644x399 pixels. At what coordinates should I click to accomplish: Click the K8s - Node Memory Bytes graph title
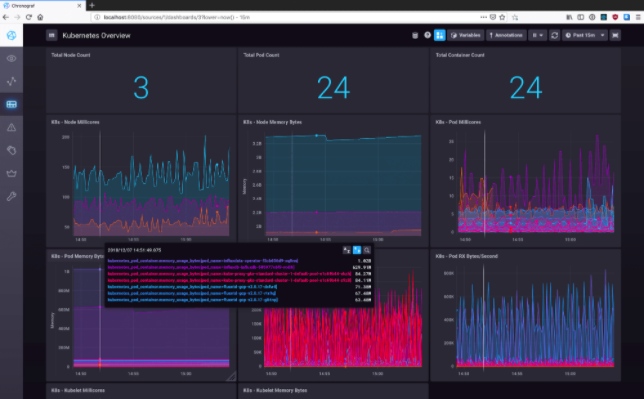[272, 122]
